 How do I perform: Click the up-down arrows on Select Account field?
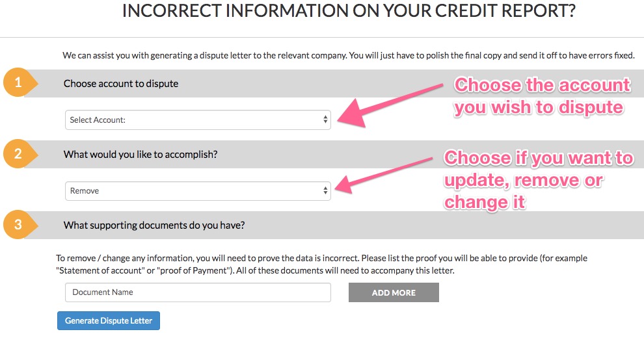(x=325, y=120)
